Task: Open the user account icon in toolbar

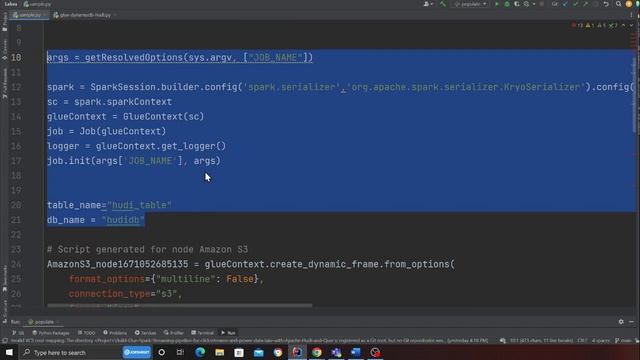Action: (427, 4)
